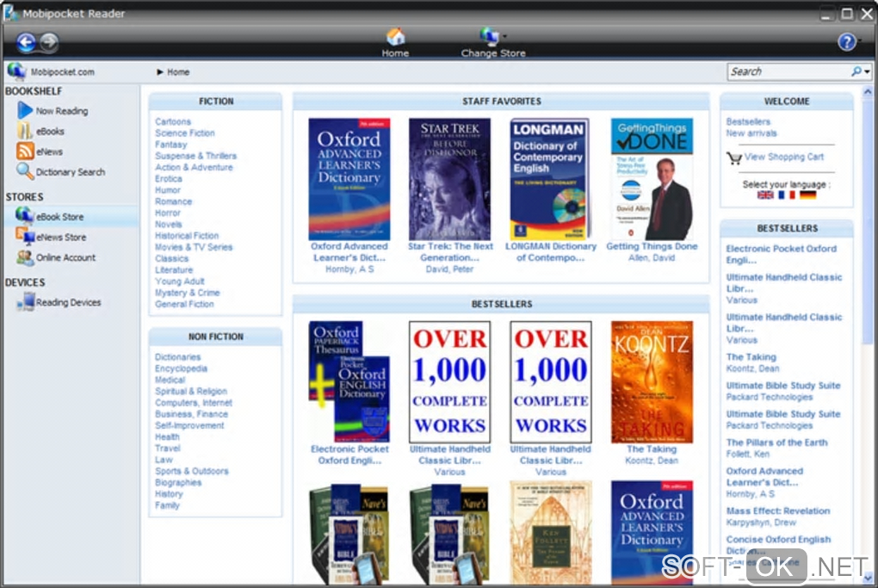Click the scrollbar up arrow

(x=868, y=92)
